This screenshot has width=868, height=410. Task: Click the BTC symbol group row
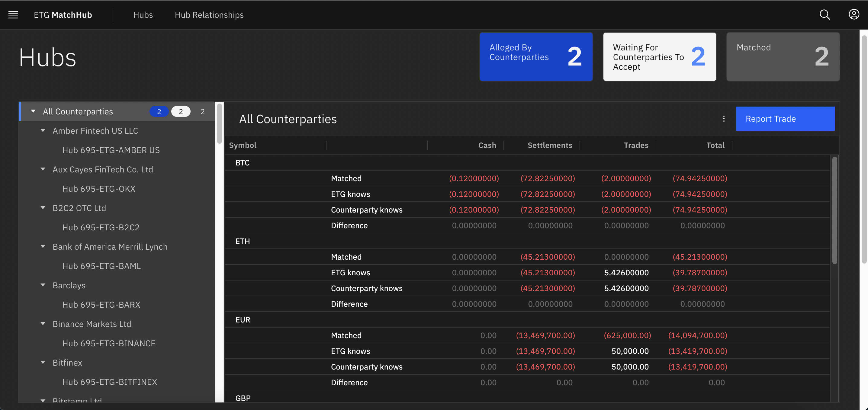[527, 163]
